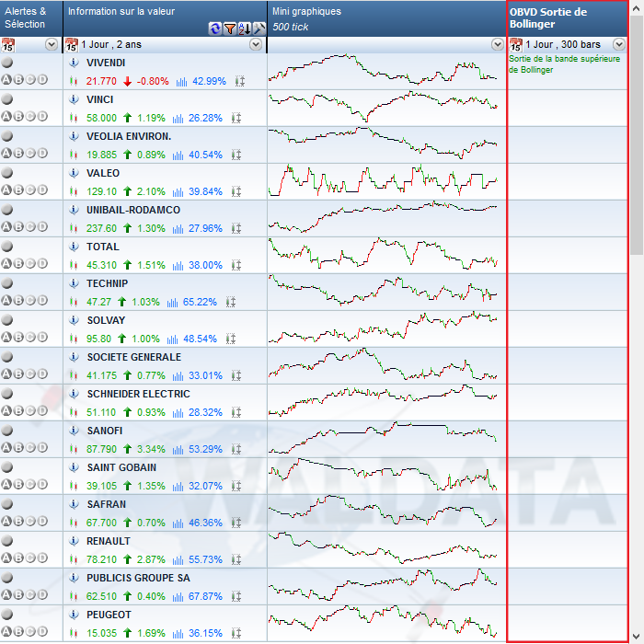Click the candlestick chart icon for UNIBAIL-RODAMCO

(74, 228)
